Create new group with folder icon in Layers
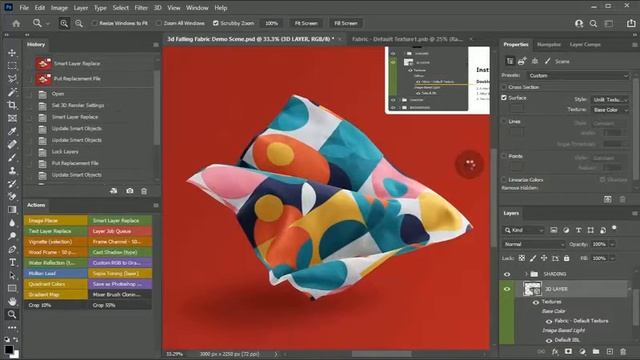Image resolution: width=640 pixels, height=360 pixels. [x=596, y=351]
